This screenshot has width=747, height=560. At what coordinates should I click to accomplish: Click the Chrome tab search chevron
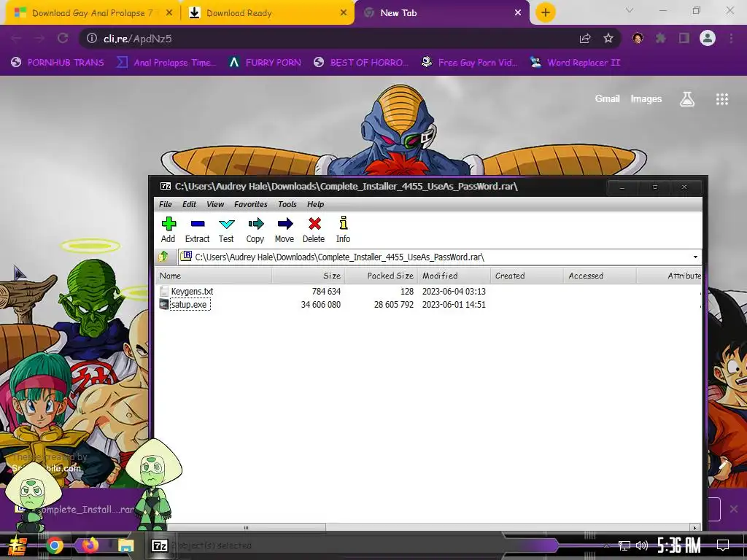pos(630,10)
